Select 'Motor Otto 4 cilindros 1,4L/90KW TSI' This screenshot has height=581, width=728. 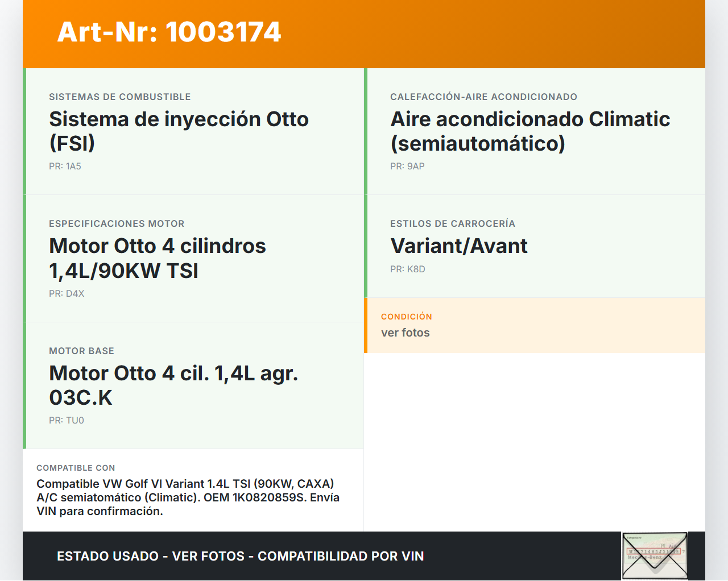158,258
